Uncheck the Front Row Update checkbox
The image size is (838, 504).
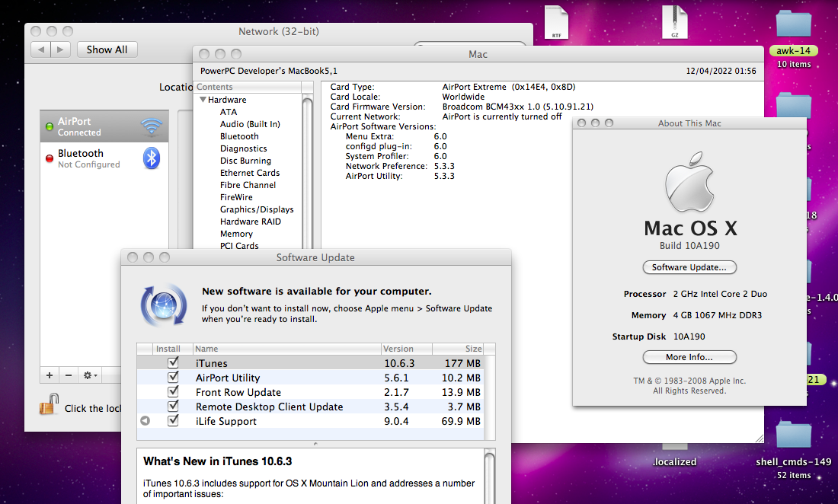click(173, 391)
